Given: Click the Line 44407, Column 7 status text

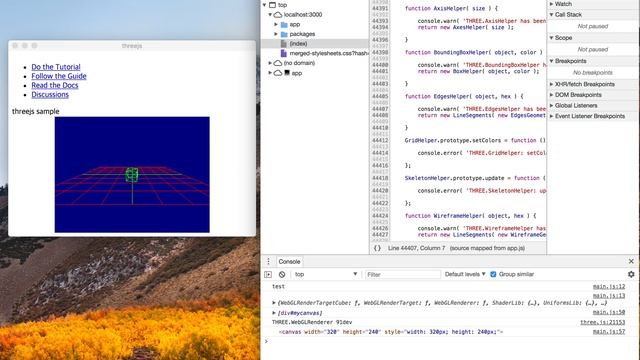Looking at the screenshot, I should point(416,248).
